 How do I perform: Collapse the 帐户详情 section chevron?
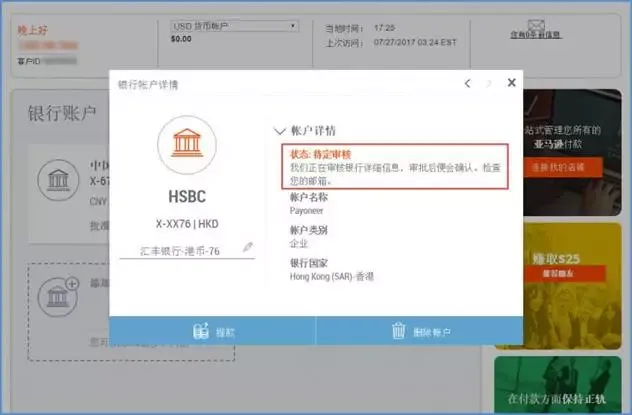tap(279, 131)
